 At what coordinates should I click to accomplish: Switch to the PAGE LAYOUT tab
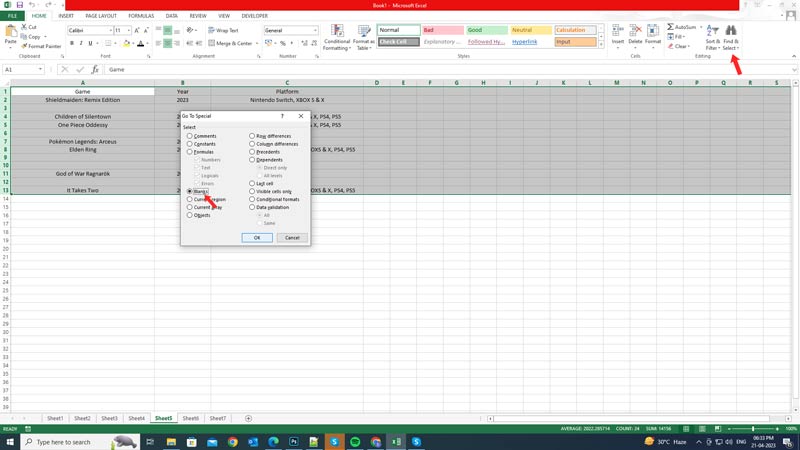point(101,16)
